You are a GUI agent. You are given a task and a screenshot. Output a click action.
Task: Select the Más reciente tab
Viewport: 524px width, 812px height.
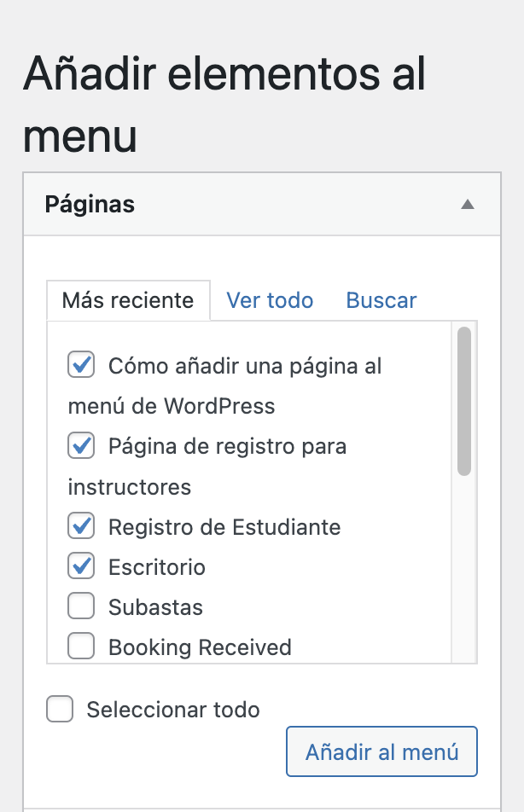pos(128,300)
